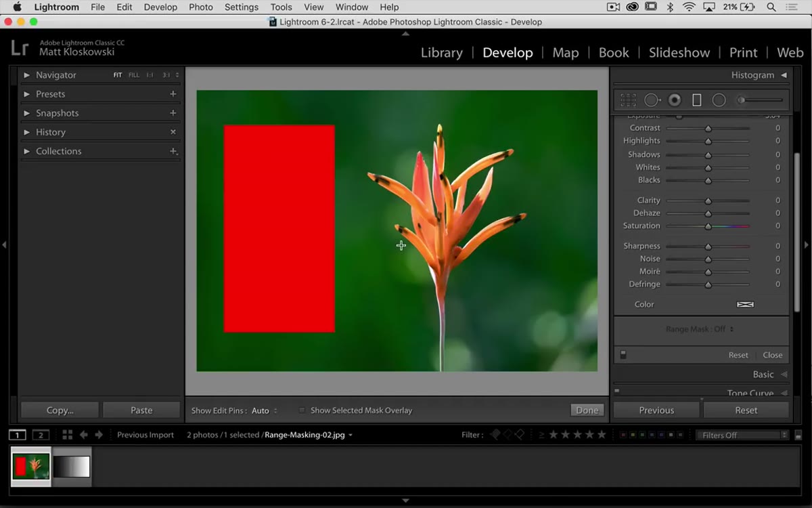
Task: Set Navigator zoom to FIT
Action: (x=118, y=75)
